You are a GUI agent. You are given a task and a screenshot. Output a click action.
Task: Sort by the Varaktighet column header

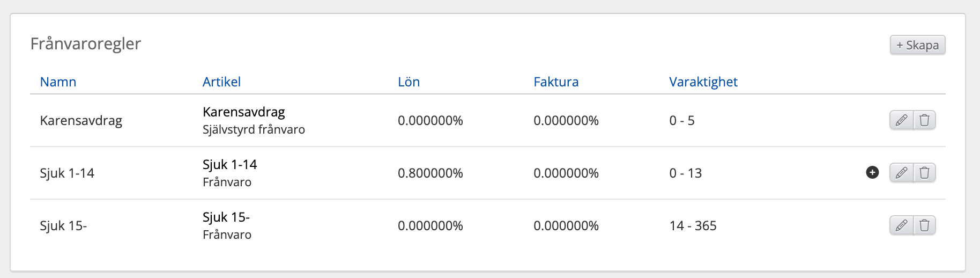pos(703,82)
